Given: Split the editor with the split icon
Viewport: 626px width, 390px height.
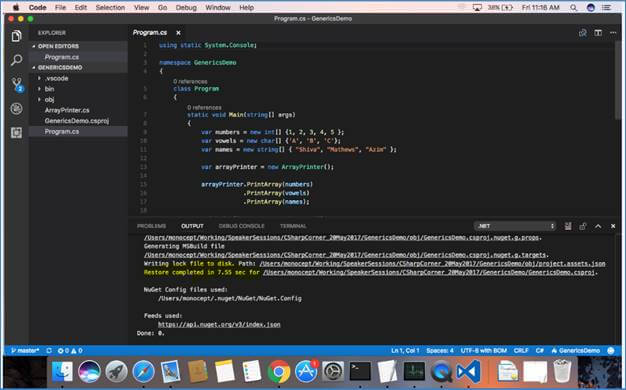Looking at the screenshot, I should pyautogui.click(x=598, y=33).
